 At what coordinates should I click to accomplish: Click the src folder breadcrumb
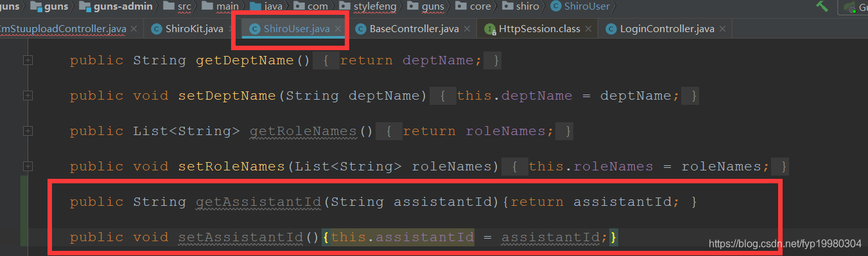(x=178, y=6)
